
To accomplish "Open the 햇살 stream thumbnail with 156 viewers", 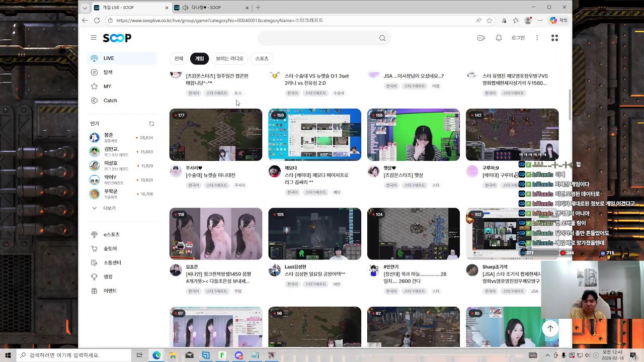I will [414, 135].
